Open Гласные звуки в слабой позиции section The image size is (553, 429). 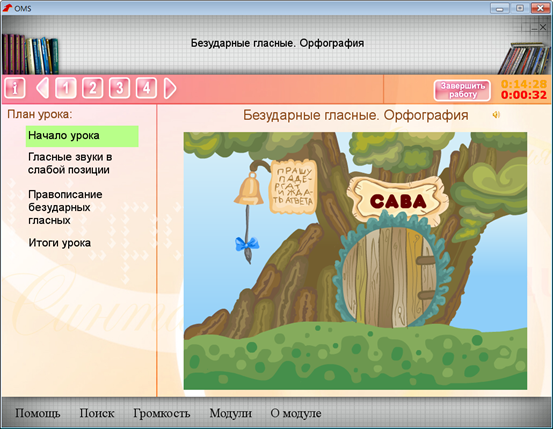coord(70,163)
